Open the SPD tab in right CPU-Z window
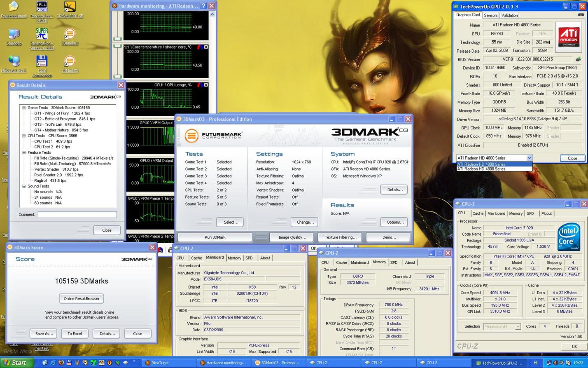Screen dimensions: 588x368 (530, 213)
